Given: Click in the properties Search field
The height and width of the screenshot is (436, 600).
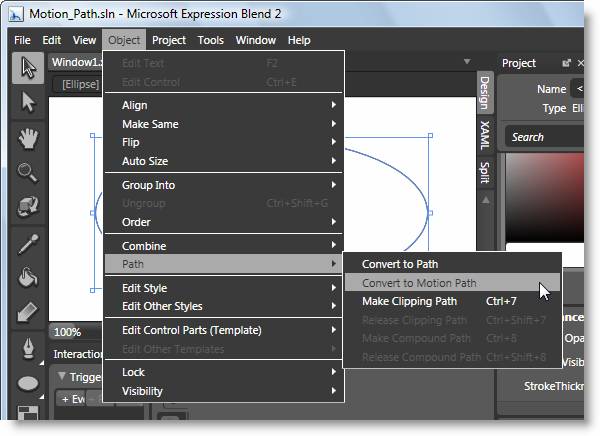Looking at the screenshot, I should (x=545, y=137).
